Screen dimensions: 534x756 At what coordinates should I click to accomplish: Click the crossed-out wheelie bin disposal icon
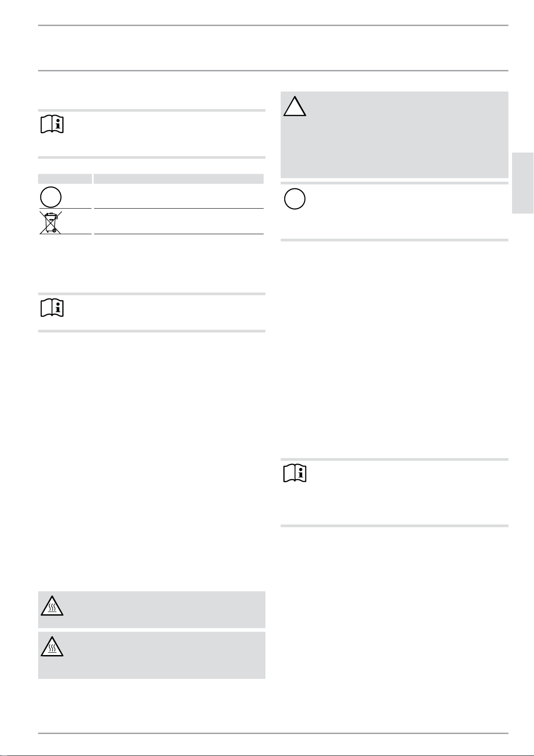point(51,222)
